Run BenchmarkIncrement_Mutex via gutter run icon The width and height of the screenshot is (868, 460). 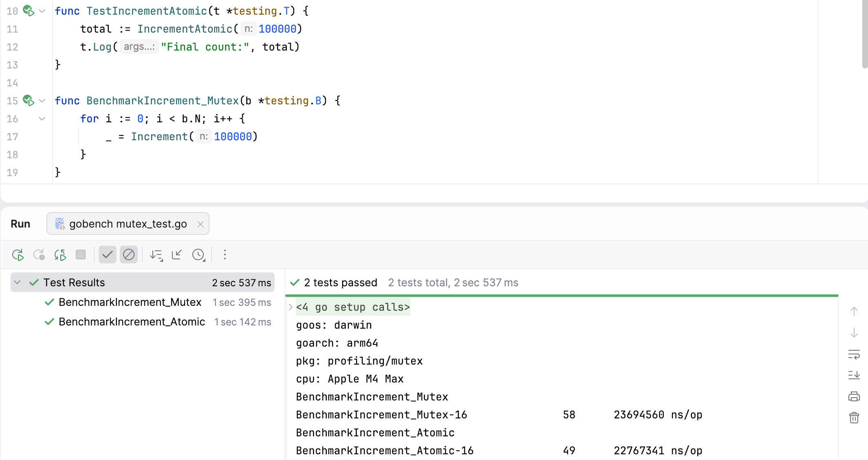(x=29, y=101)
